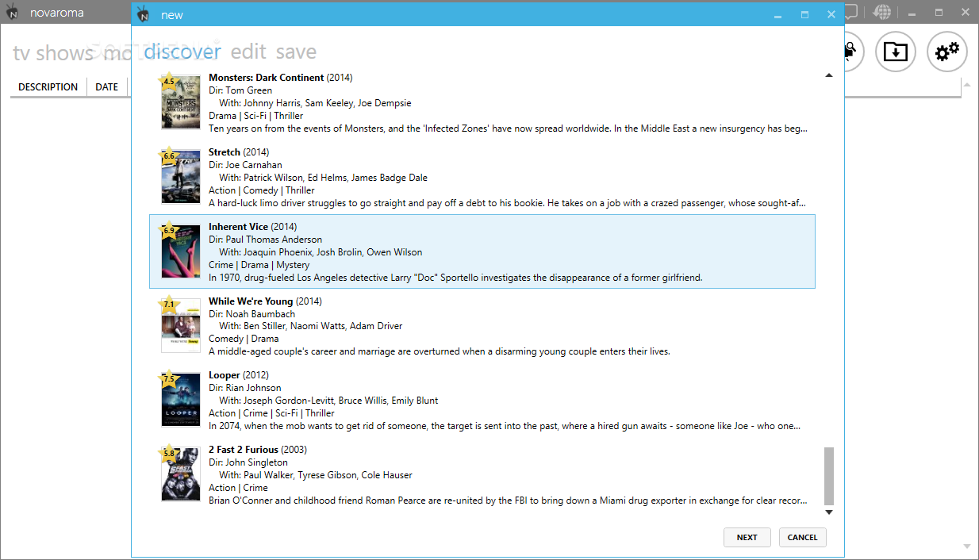The width and height of the screenshot is (979, 560).
Task: Select the While We're Young poster
Action: [x=182, y=326]
